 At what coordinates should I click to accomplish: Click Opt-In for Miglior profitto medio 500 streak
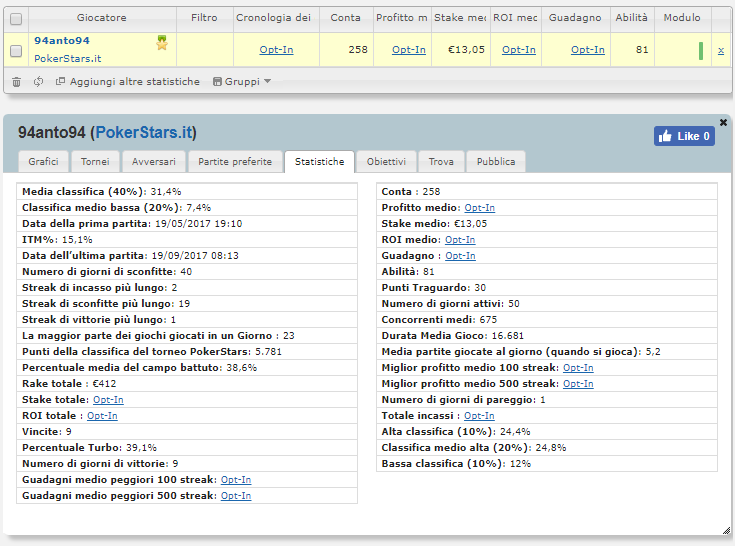click(x=578, y=384)
